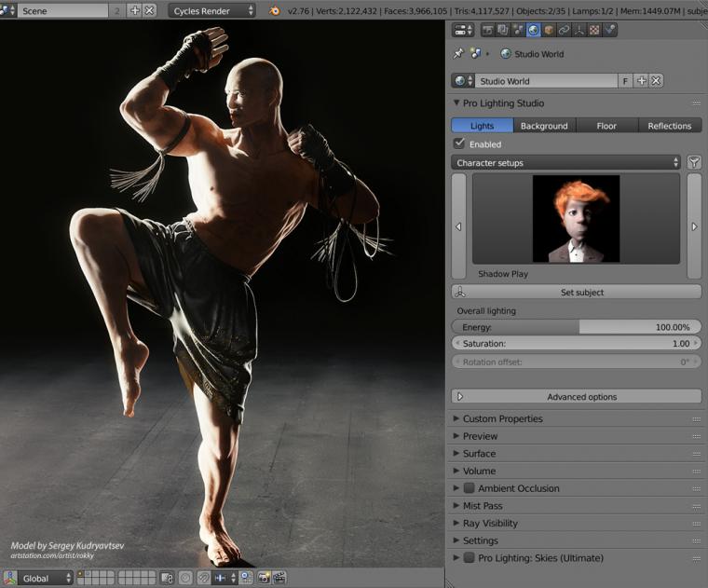The image size is (708, 588).
Task: Open the Character setups dropdown
Action: [x=566, y=163]
